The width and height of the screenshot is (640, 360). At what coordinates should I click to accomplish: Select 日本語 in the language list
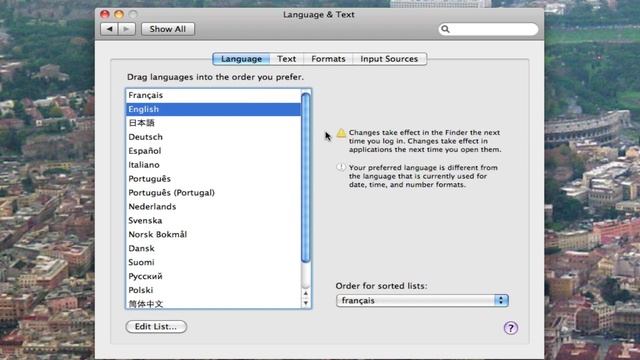pos(213,123)
